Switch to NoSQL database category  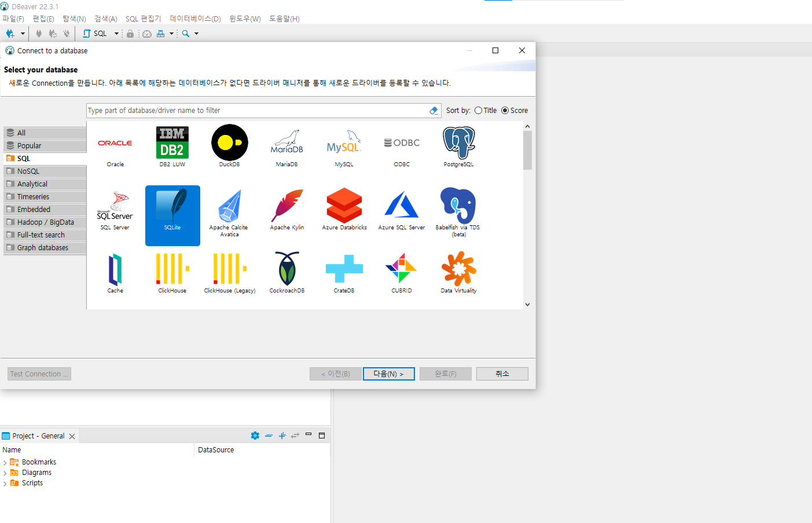[x=45, y=171]
